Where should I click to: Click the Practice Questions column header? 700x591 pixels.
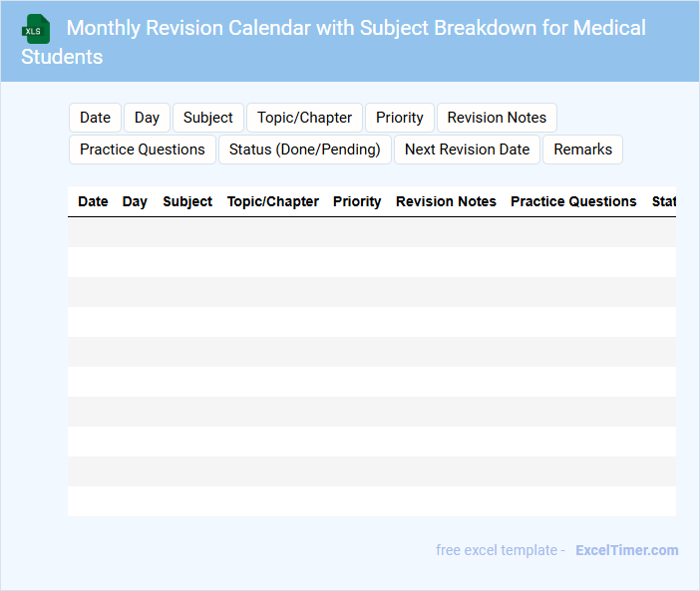pyautogui.click(x=573, y=201)
